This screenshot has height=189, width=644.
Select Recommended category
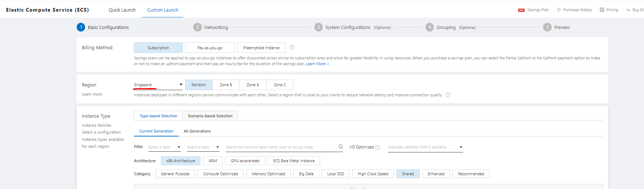pos(471,174)
